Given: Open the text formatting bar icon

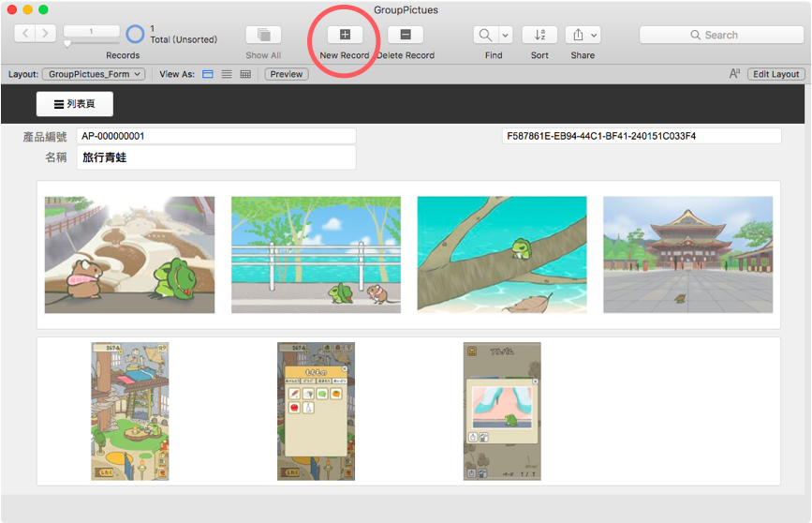Looking at the screenshot, I should (734, 74).
